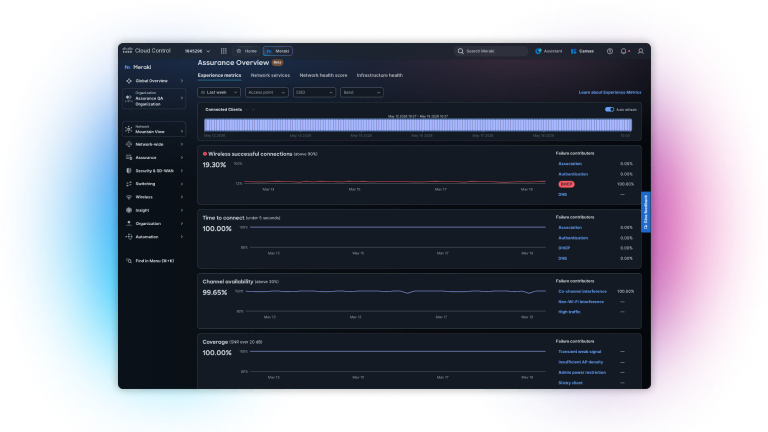Screen dimensions: 768x432
Task: Expand the Global Overview chevron
Action: coord(182,81)
